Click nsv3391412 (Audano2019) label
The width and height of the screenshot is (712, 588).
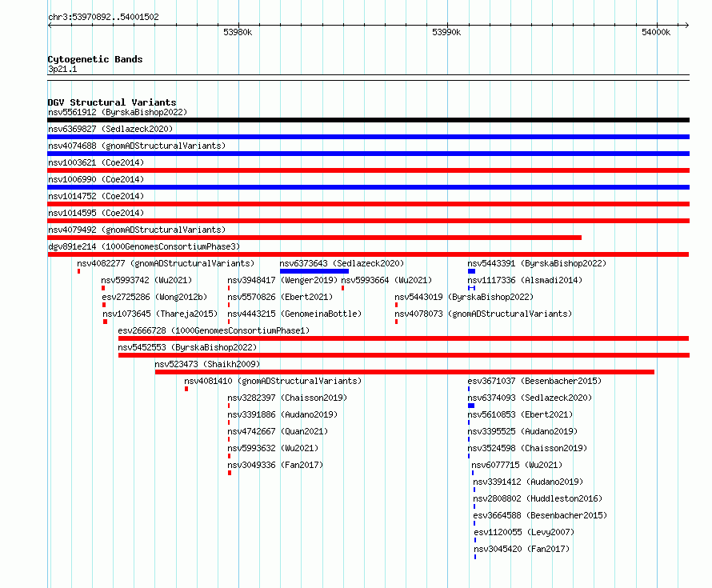528,482
